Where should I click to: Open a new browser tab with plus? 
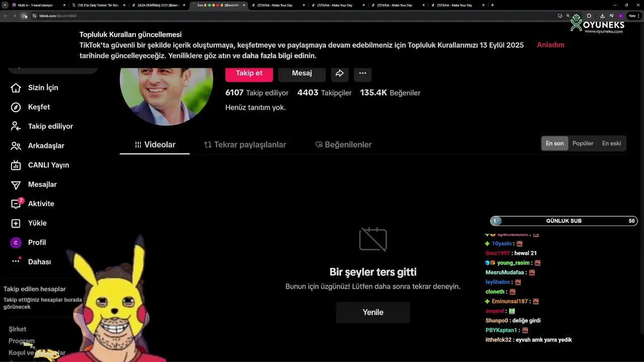pyautogui.click(x=492, y=5)
